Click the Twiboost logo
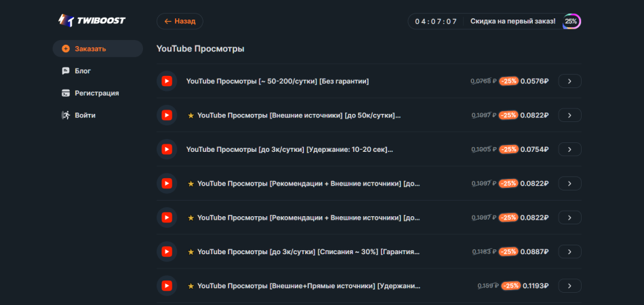644x305 pixels. [92, 20]
